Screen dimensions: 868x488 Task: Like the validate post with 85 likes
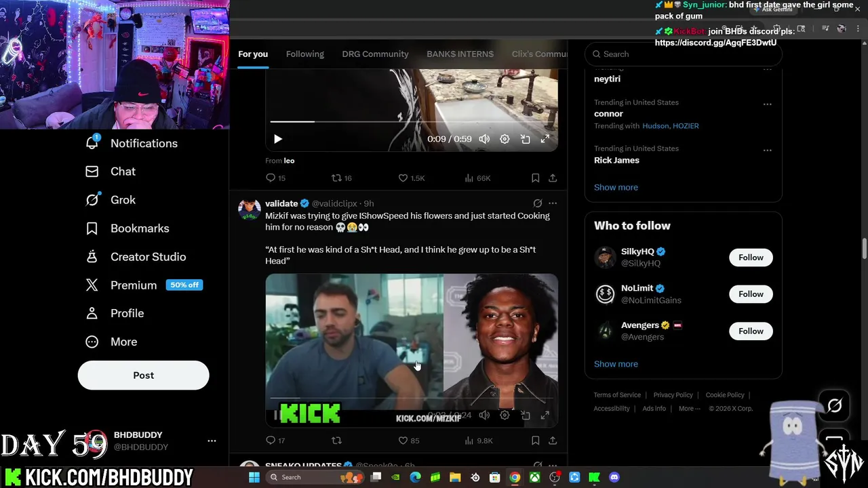click(408, 441)
